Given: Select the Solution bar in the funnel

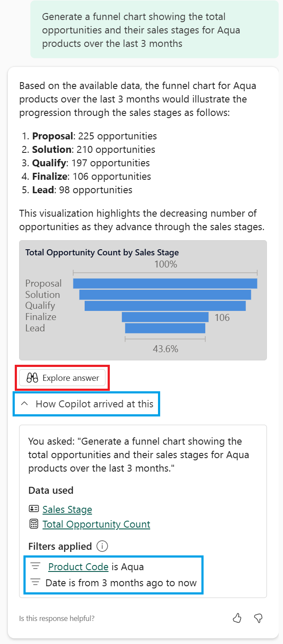Looking at the screenshot, I should (x=165, y=294).
